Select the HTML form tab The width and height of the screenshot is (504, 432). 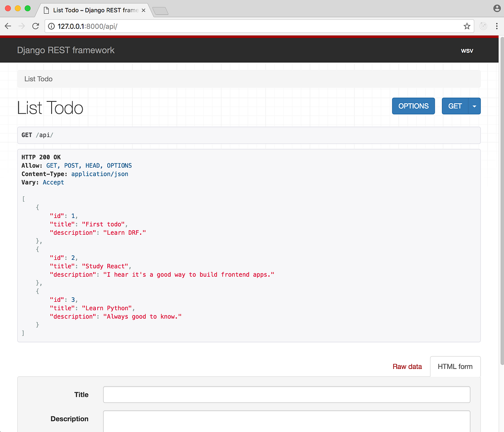[x=455, y=367]
